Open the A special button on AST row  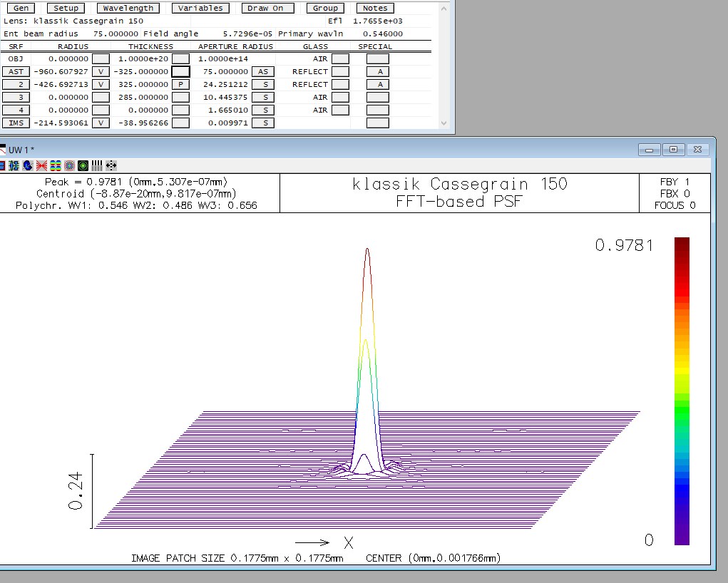(x=378, y=71)
